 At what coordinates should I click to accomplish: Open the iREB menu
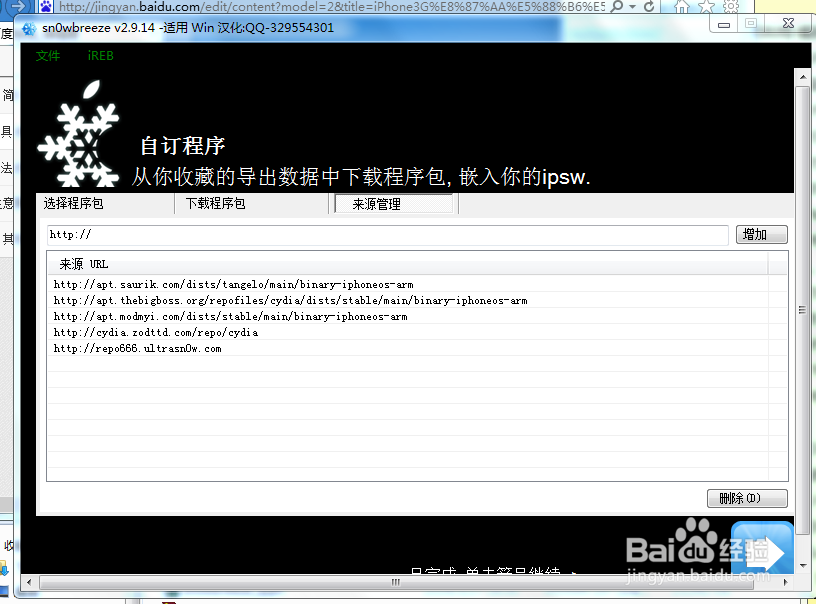[100, 56]
